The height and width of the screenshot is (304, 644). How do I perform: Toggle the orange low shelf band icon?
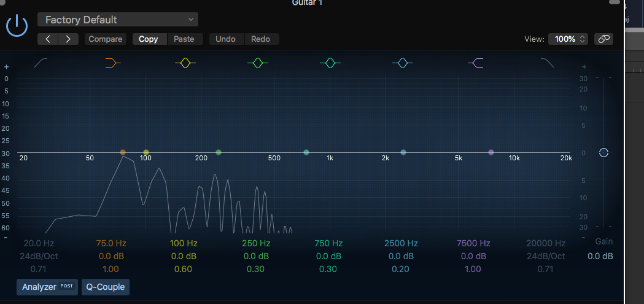point(113,63)
